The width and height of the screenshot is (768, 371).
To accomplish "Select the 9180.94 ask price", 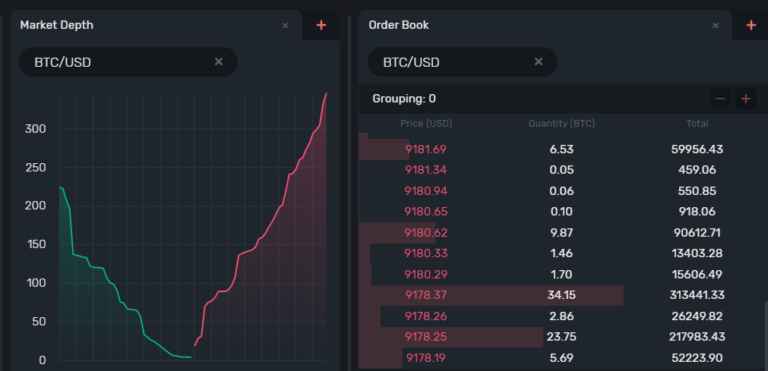I will 426,191.
